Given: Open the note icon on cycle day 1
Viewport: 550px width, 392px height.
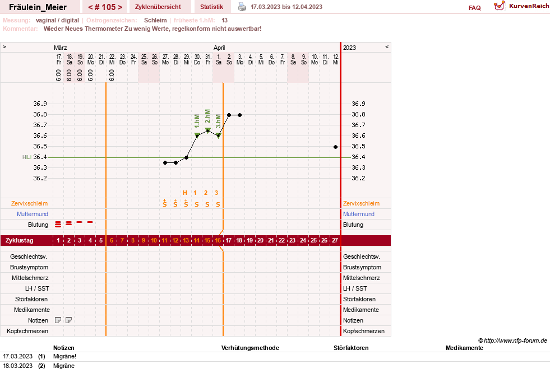Looking at the screenshot, I should point(58,320).
